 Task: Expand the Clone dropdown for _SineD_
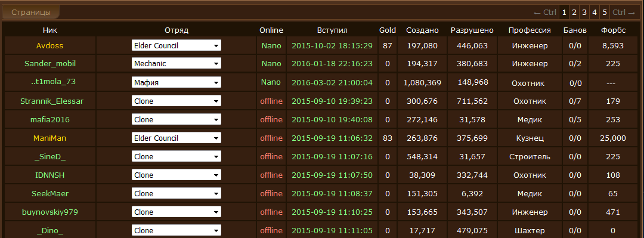coord(176,157)
